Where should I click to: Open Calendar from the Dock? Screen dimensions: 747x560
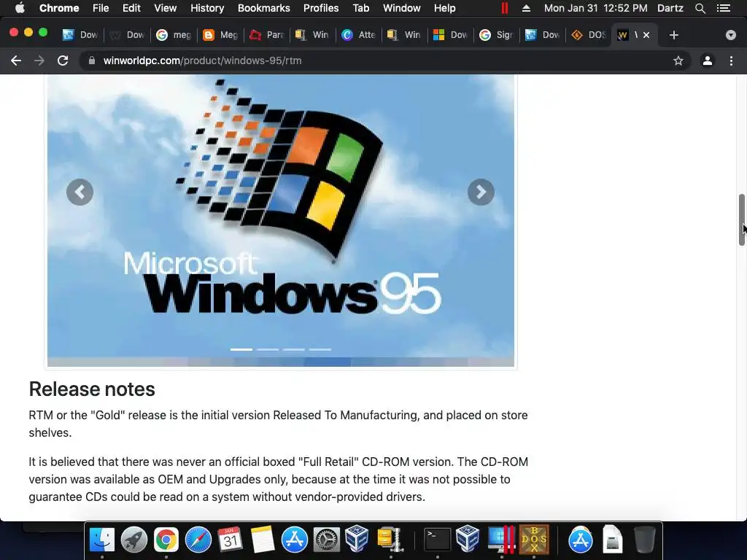[230, 540]
